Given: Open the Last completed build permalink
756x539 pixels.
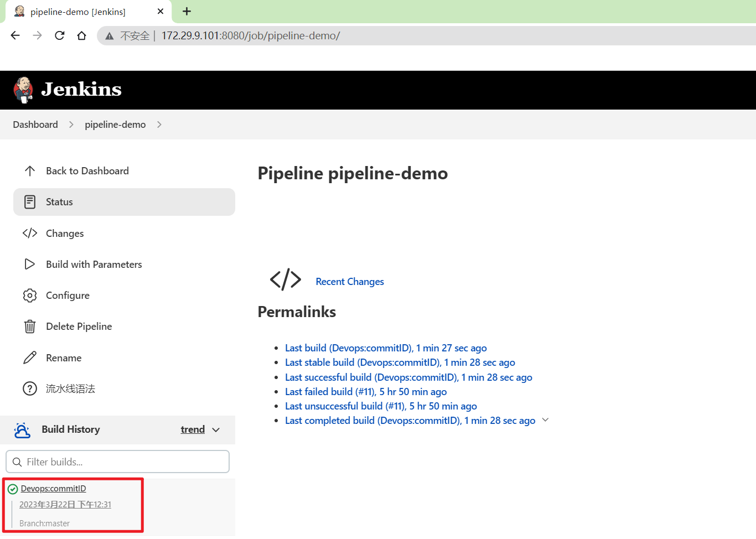Looking at the screenshot, I should coord(410,421).
